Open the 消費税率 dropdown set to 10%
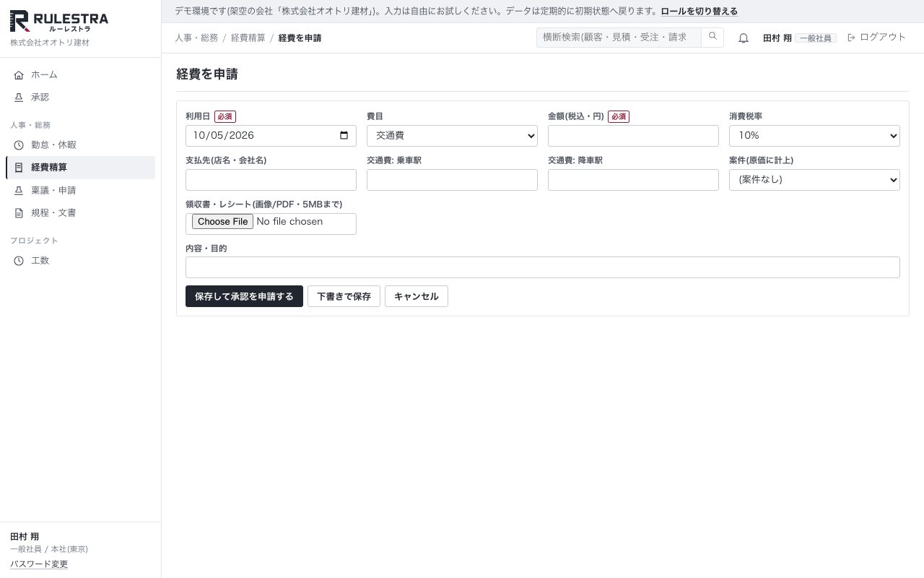924x578 pixels. [814, 136]
